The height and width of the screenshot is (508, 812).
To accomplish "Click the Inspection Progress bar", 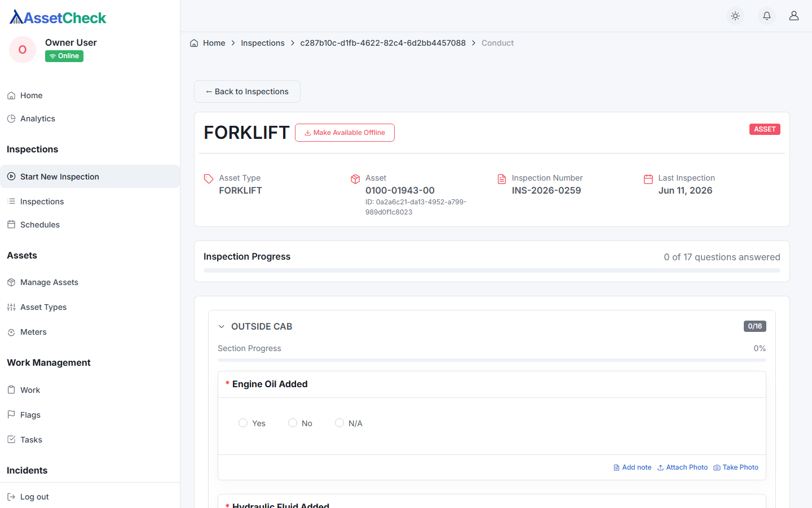I will [x=492, y=270].
